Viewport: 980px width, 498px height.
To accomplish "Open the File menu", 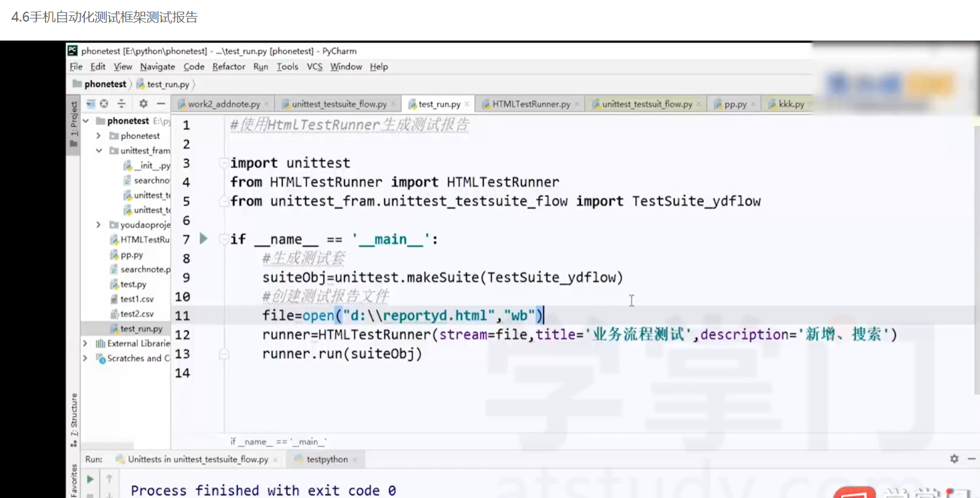I will click(76, 66).
